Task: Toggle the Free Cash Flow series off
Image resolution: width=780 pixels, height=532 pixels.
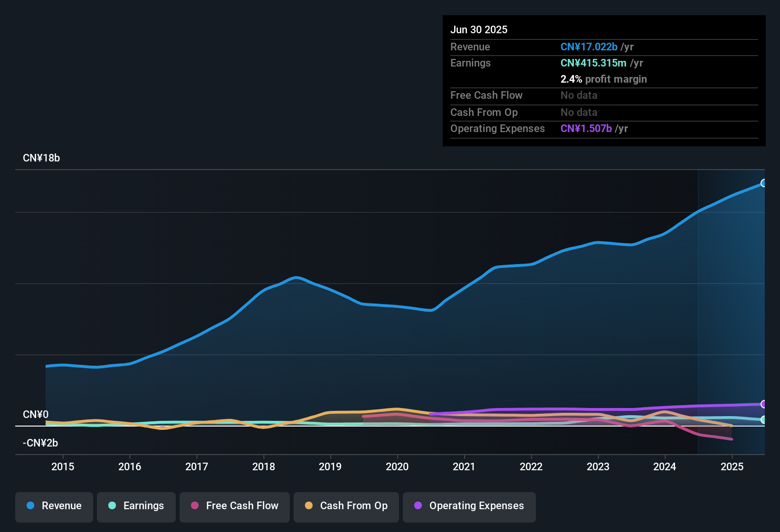Action: coord(234,506)
